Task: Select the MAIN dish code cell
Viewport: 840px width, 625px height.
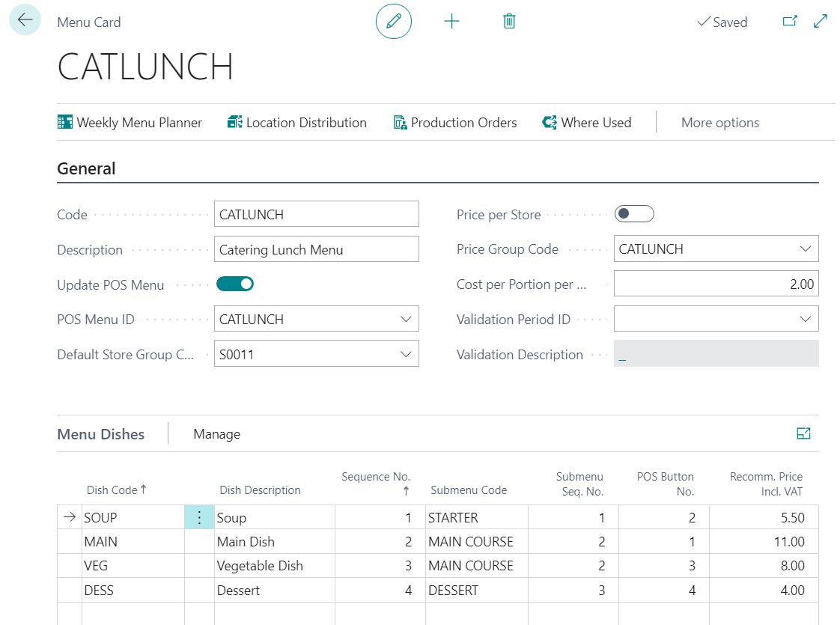Action: [x=133, y=541]
